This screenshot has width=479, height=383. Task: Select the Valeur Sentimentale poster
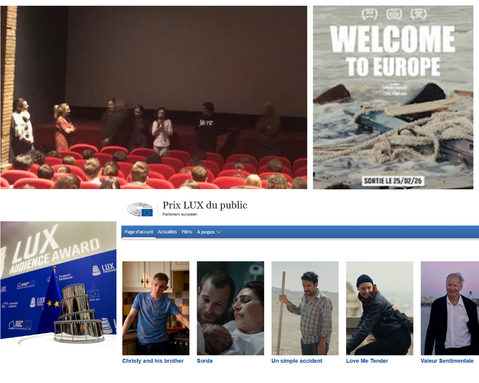pyautogui.click(x=450, y=308)
